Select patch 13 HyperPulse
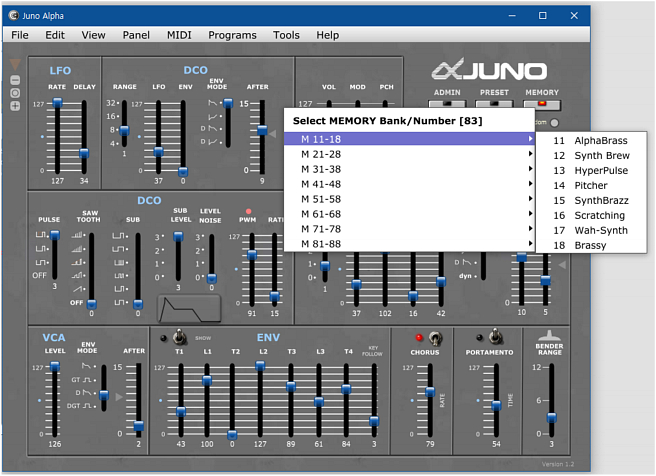The width and height of the screenshot is (656, 476). [591, 171]
